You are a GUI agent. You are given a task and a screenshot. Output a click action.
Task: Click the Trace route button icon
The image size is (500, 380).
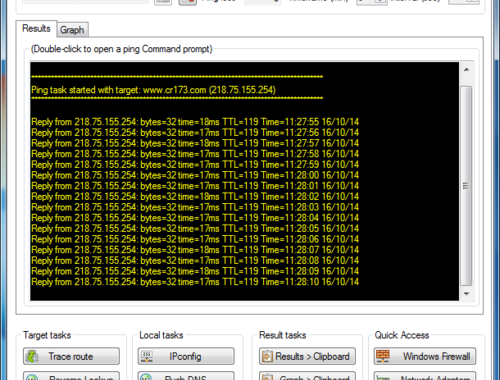(x=33, y=356)
